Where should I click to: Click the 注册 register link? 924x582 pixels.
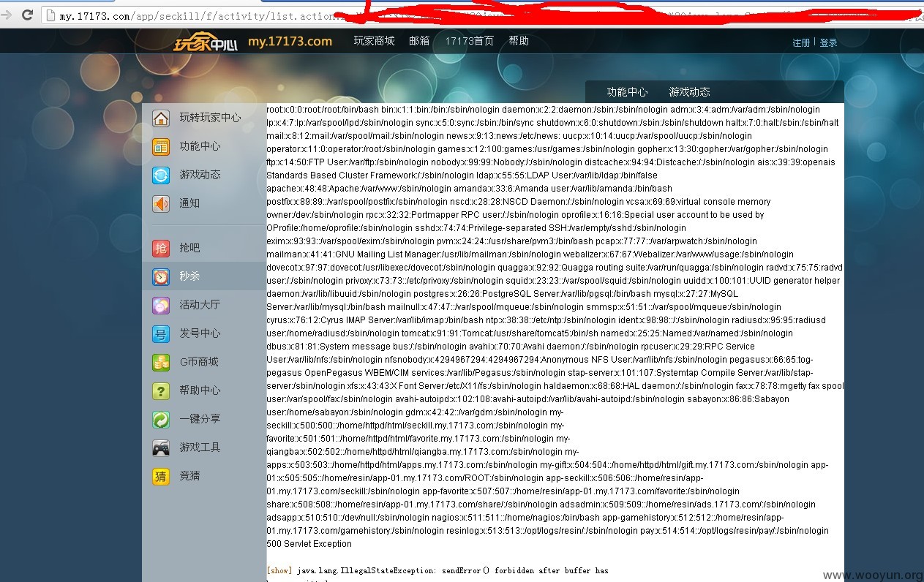tap(801, 43)
